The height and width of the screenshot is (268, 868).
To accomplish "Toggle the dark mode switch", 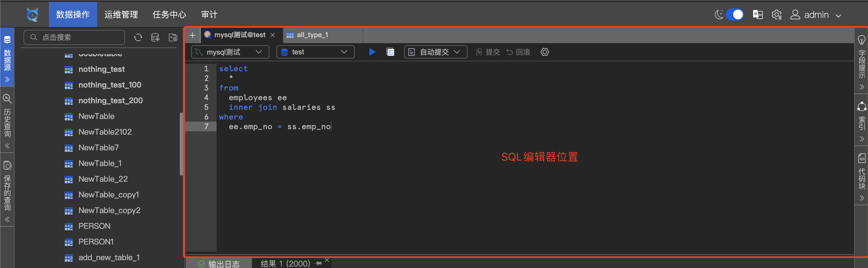I will (x=735, y=14).
